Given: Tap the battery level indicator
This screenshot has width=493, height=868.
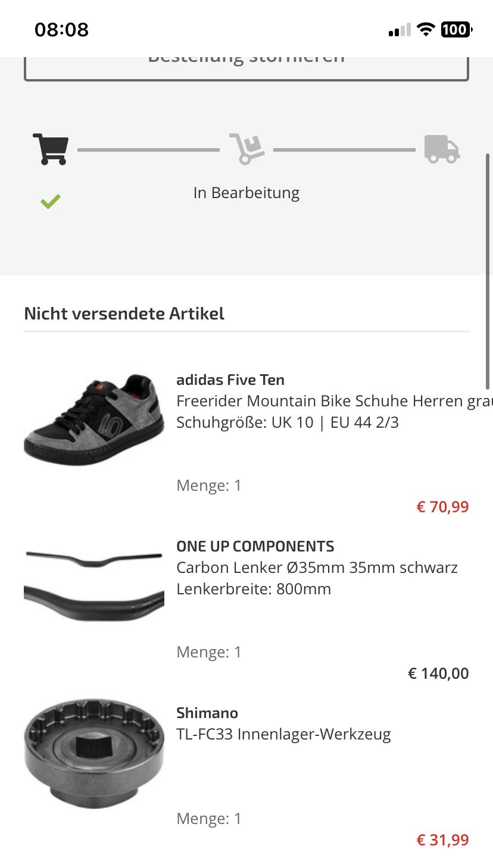Looking at the screenshot, I should [x=456, y=30].
